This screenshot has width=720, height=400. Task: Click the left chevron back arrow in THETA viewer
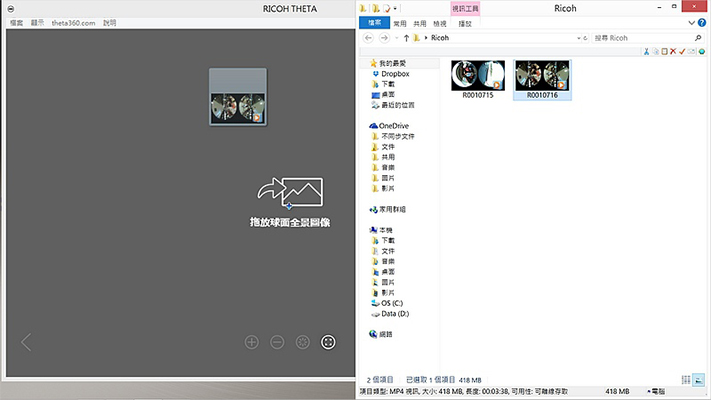click(26, 342)
